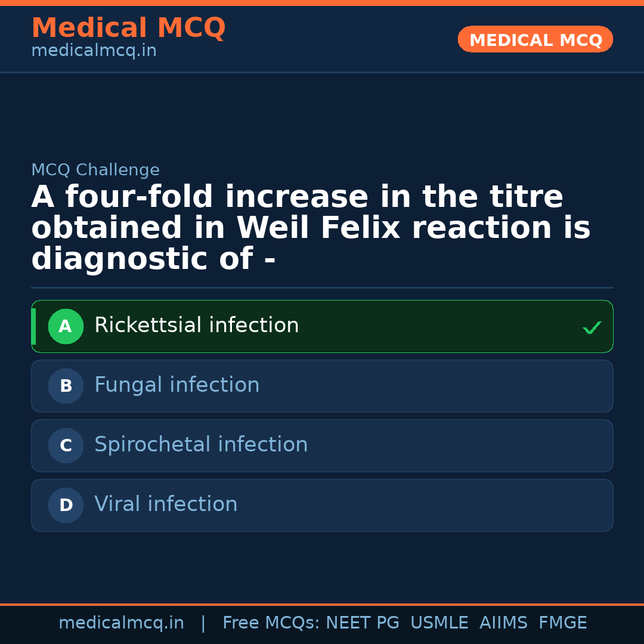Image resolution: width=644 pixels, height=644 pixels.
Task: Click the AIIMS footer label
Action: 503,623
